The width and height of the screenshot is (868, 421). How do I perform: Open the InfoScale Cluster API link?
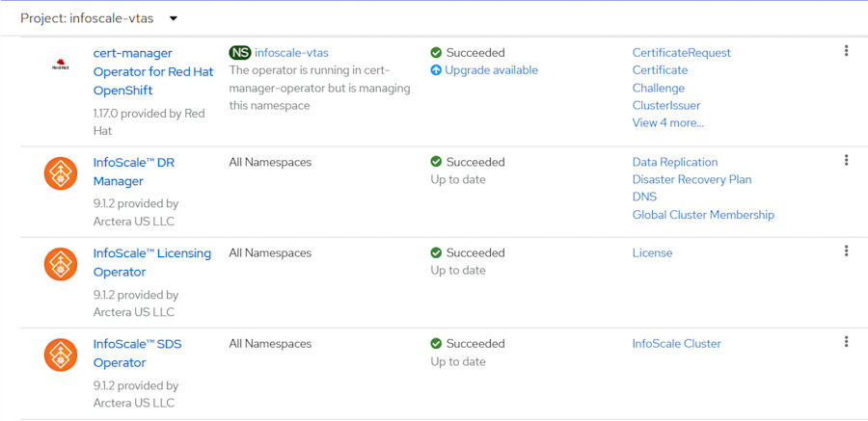[676, 344]
